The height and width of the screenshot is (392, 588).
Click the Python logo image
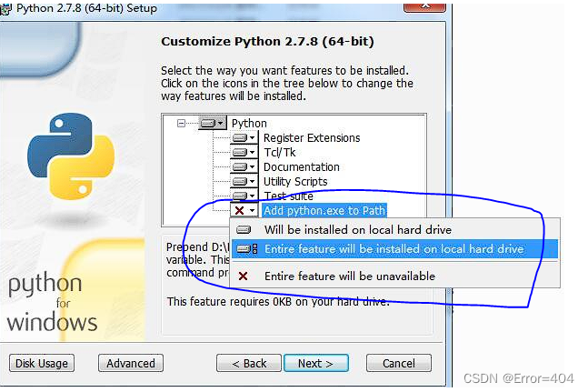pos(71,156)
